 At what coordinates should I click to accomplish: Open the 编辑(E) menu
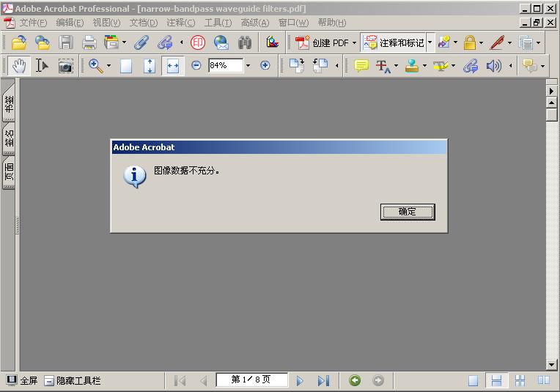(70, 23)
